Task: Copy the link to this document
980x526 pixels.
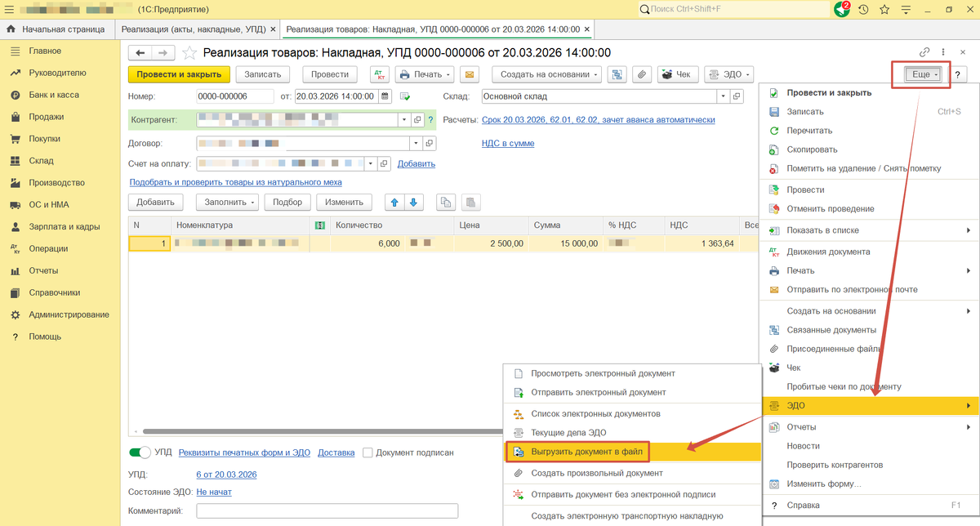Action: [924, 52]
